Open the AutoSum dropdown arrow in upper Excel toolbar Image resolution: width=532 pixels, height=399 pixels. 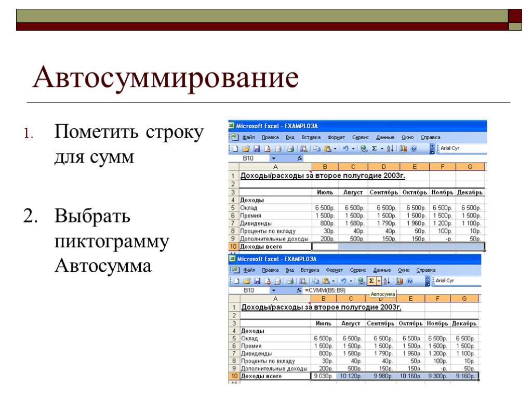point(382,149)
